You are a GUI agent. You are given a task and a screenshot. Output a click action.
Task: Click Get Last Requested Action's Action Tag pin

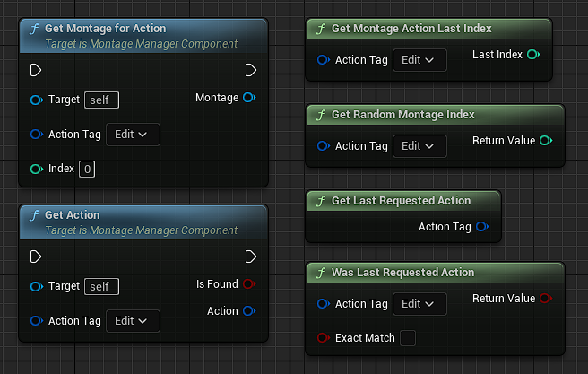click(481, 227)
